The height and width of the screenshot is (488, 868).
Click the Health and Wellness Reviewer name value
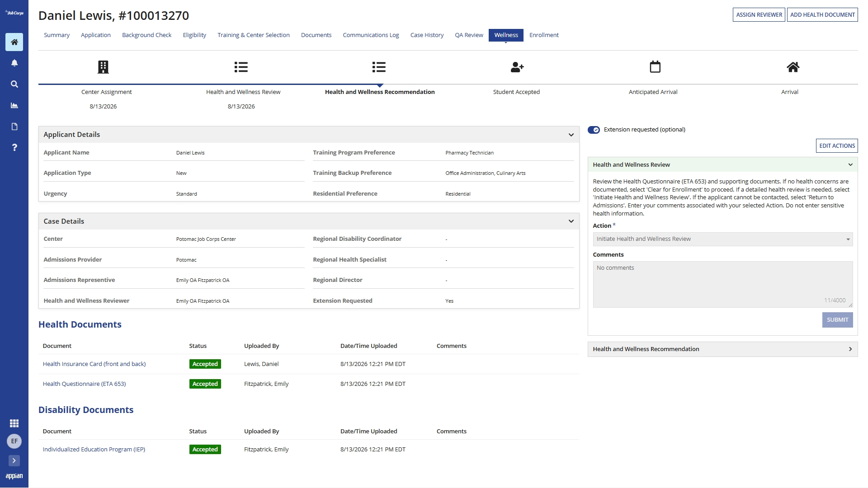coord(203,301)
